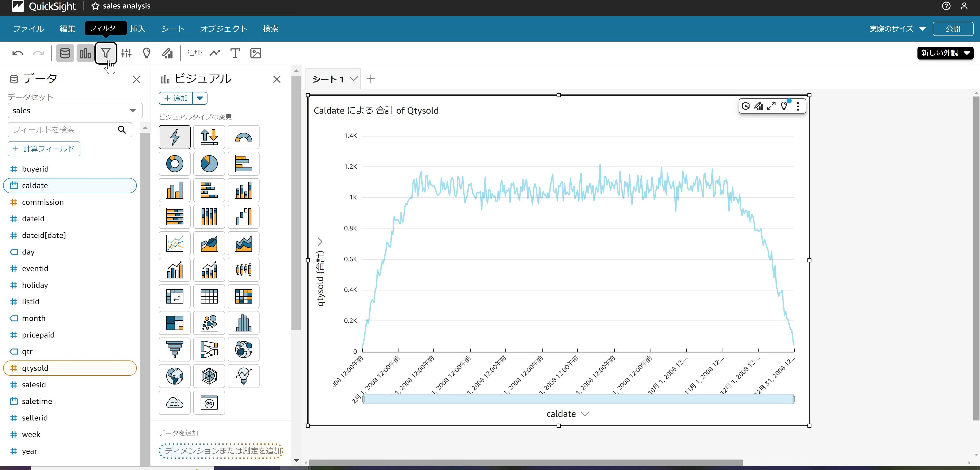Click the 計算フィールド button
980x470 pixels.
tap(44, 149)
